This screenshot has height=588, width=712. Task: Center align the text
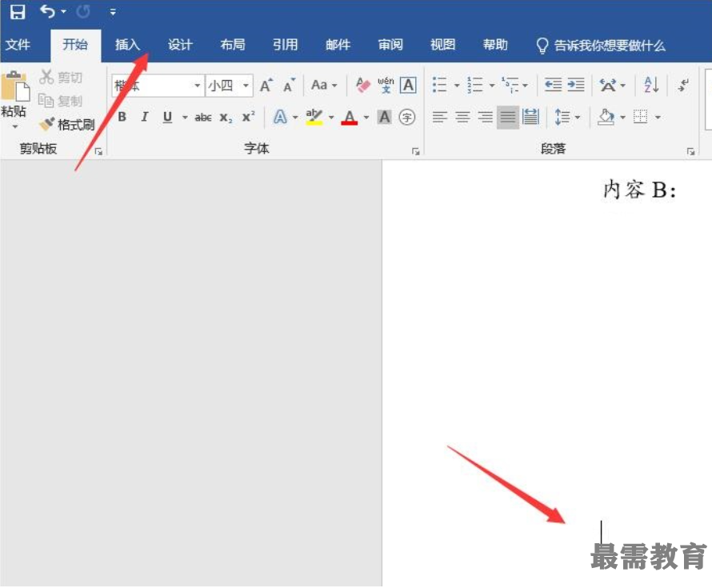tap(462, 117)
